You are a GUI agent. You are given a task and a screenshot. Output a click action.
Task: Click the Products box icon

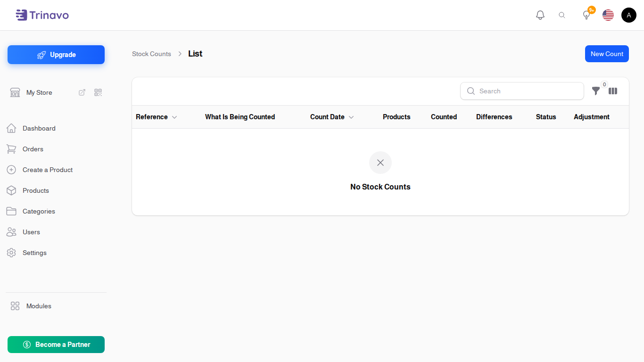(x=11, y=190)
